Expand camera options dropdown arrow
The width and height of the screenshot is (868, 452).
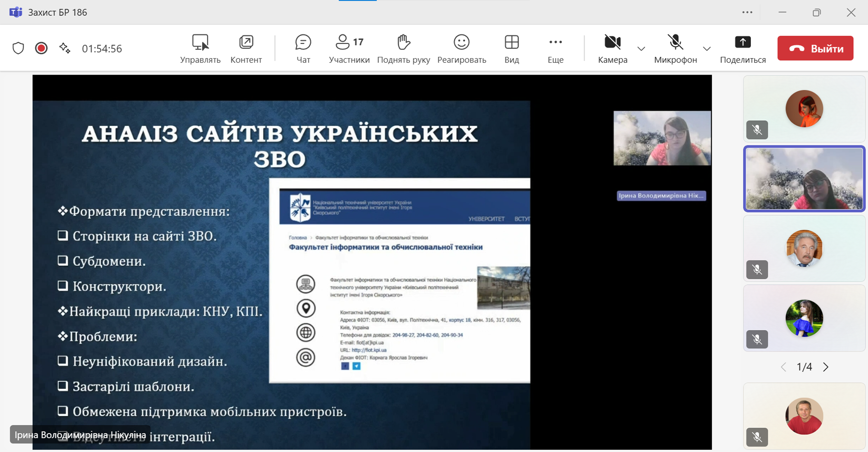pos(641,49)
